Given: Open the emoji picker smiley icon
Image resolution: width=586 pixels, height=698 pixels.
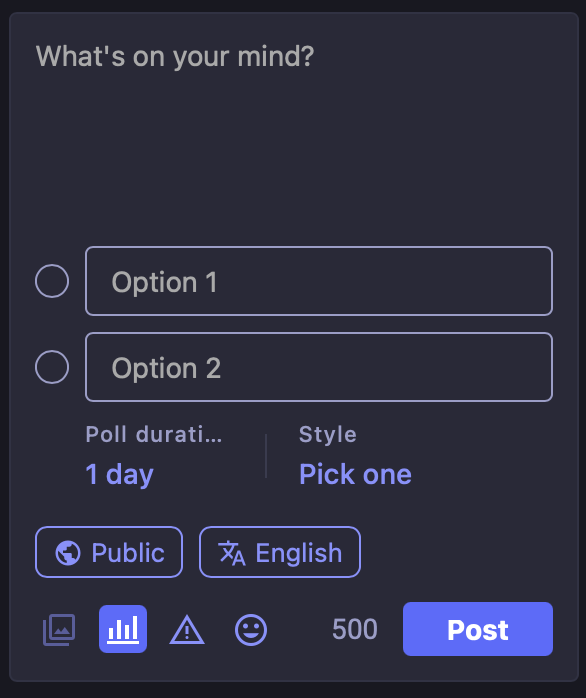Looking at the screenshot, I should click(251, 629).
